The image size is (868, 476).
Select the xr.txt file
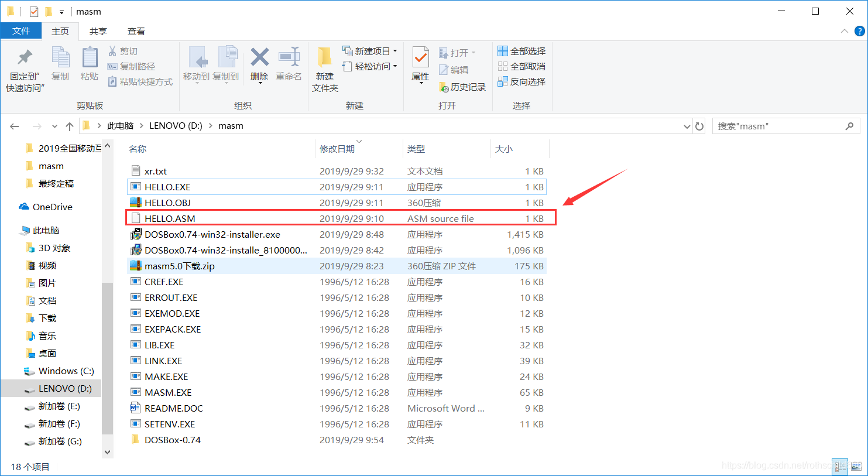(x=337, y=171)
